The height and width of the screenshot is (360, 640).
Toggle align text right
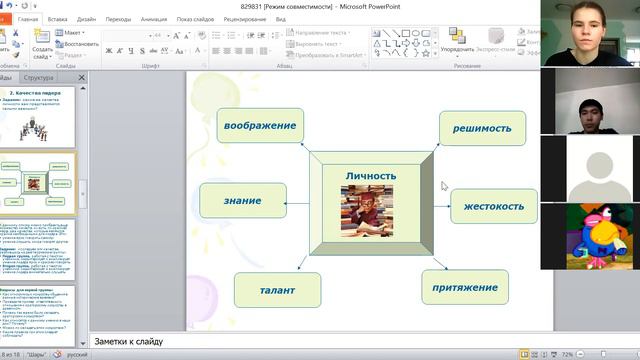pyautogui.click(x=238, y=51)
